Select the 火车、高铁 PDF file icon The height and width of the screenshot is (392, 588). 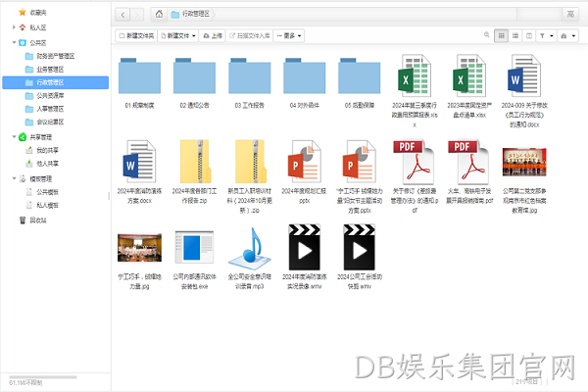(x=468, y=162)
